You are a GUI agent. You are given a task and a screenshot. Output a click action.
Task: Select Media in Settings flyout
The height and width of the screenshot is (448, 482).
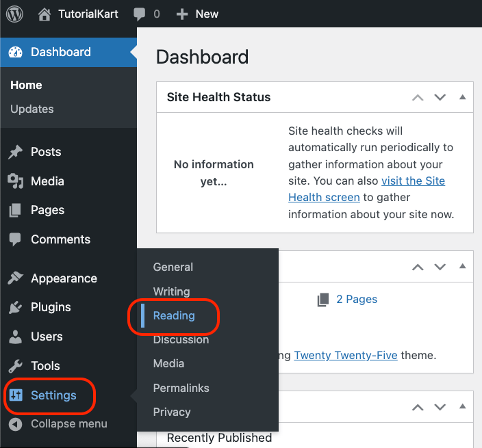click(168, 364)
